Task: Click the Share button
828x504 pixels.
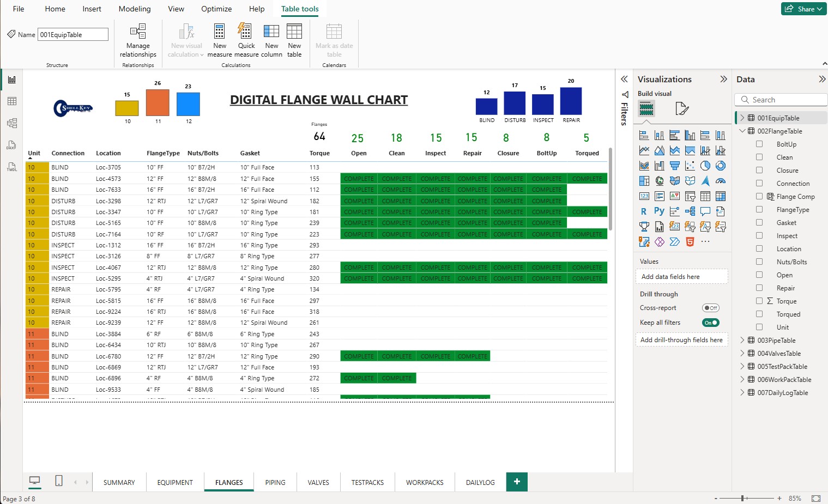Action: tap(803, 9)
